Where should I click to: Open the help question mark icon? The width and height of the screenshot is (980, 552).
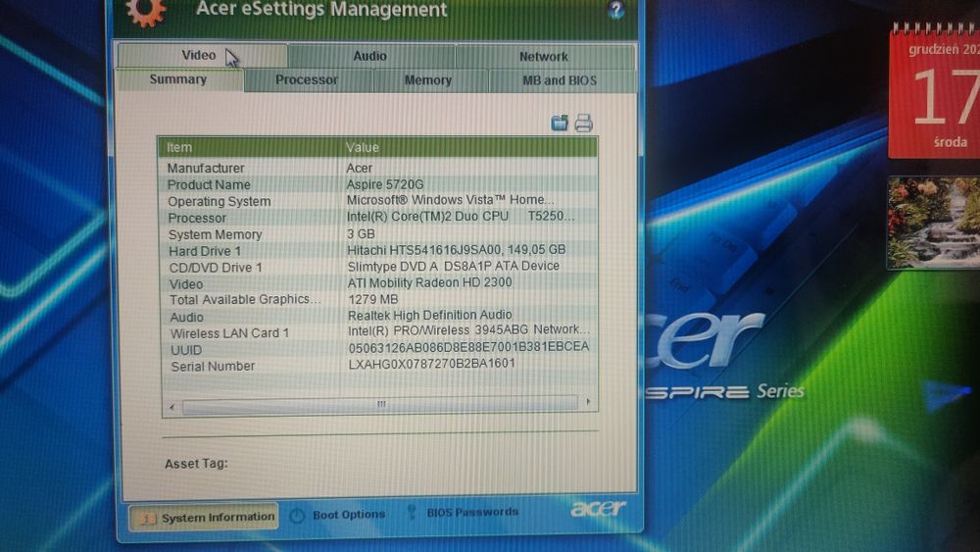tap(615, 10)
